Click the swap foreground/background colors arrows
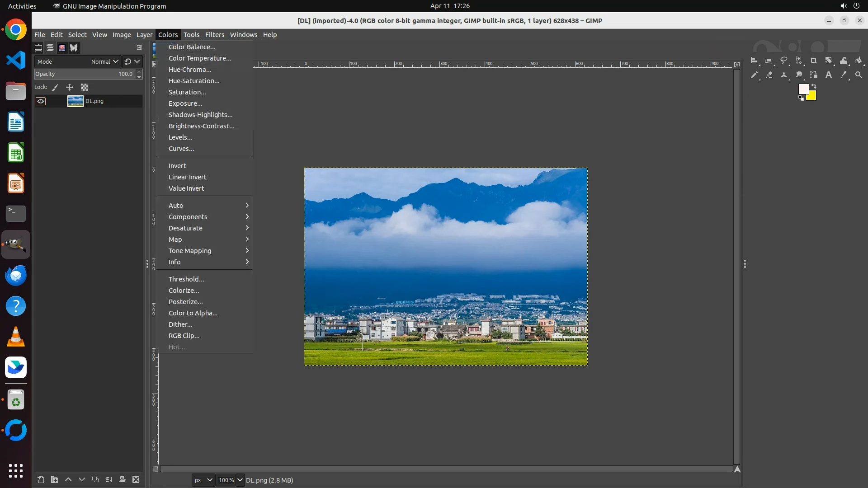The image size is (868, 488). coord(814,86)
